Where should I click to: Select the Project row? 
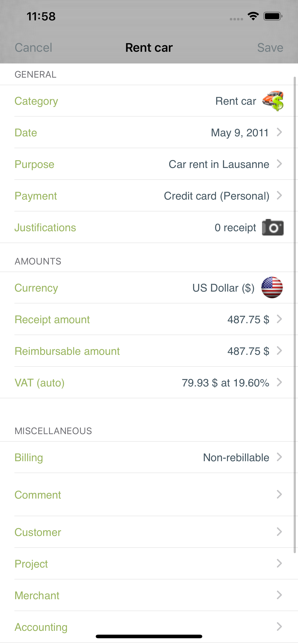pos(149,563)
